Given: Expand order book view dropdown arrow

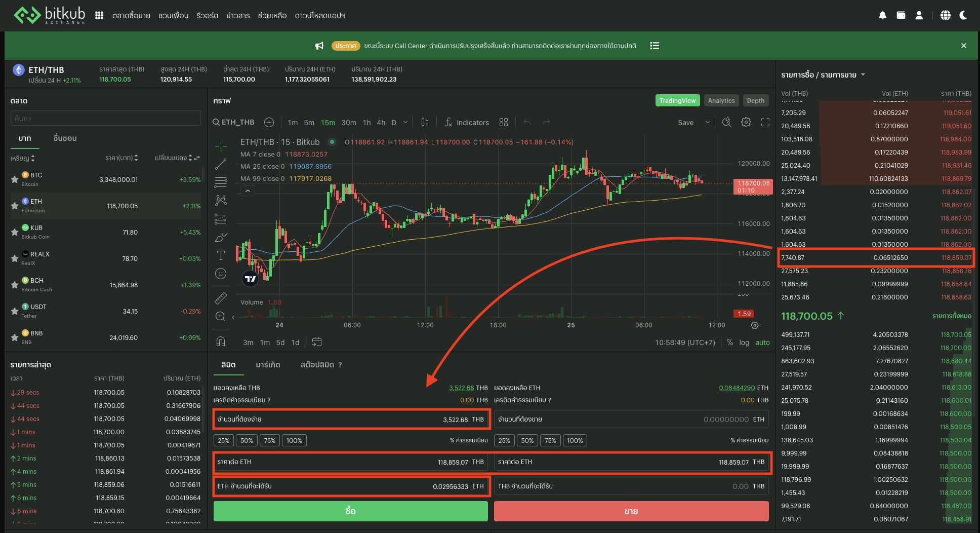Looking at the screenshot, I should tap(863, 74).
